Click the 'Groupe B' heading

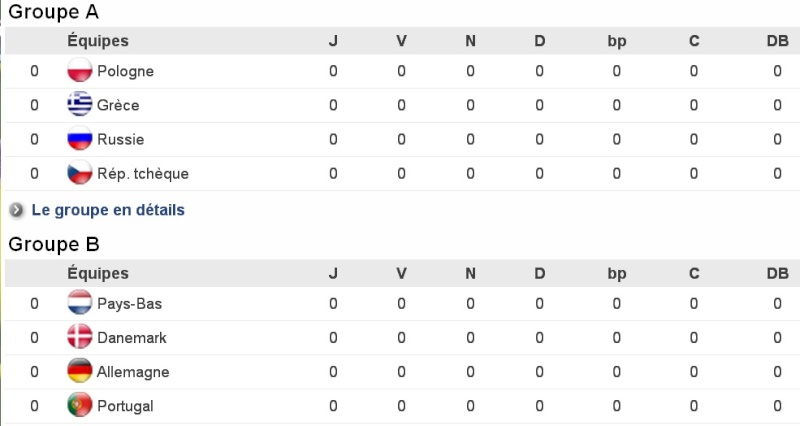(53, 244)
